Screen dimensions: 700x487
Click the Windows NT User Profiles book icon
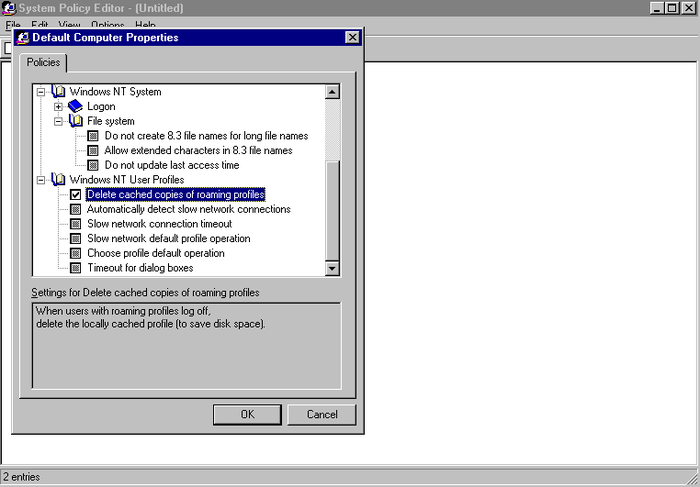pyautogui.click(x=57, y=180)
